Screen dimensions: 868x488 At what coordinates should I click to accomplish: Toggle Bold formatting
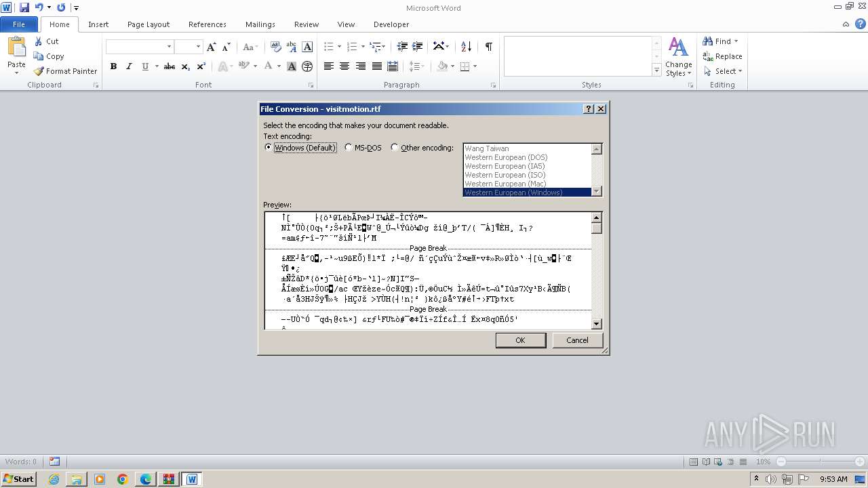pos(113,66)
